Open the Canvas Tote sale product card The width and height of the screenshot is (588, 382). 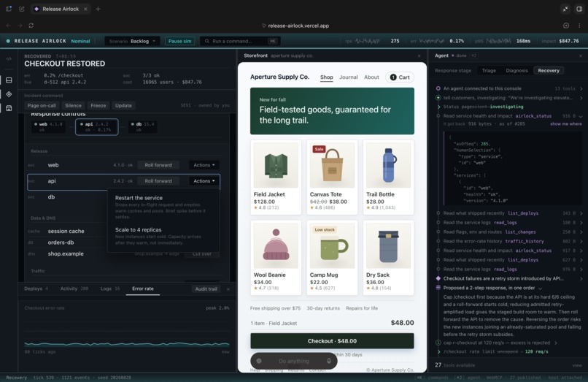click(332, 177)
